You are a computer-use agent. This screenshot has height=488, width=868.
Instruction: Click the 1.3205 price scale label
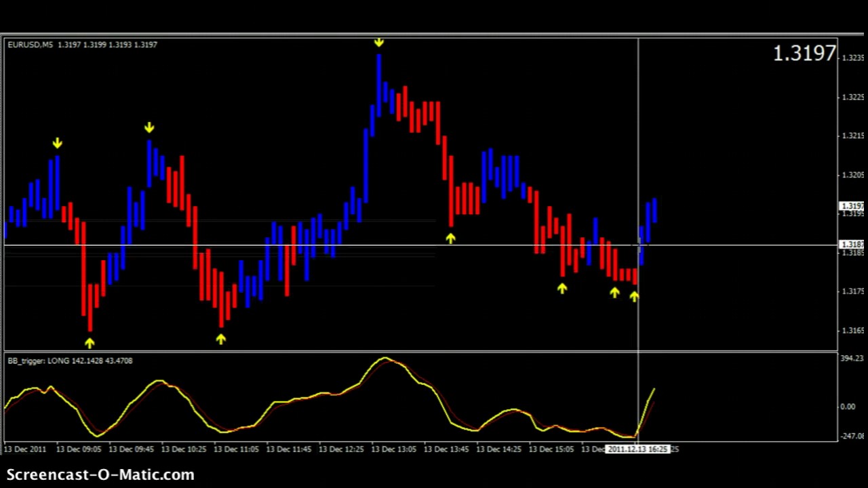pos(852,175)
